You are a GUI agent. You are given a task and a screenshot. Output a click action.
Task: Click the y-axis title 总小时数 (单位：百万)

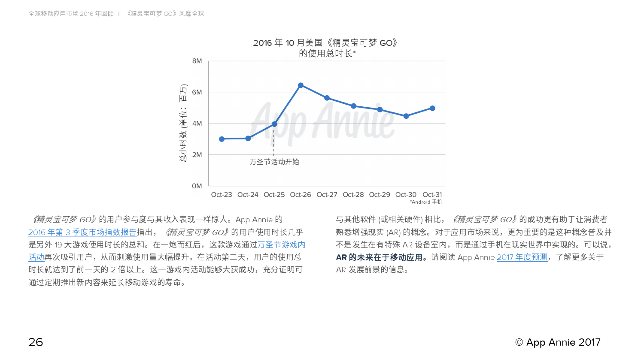[183, 123]
